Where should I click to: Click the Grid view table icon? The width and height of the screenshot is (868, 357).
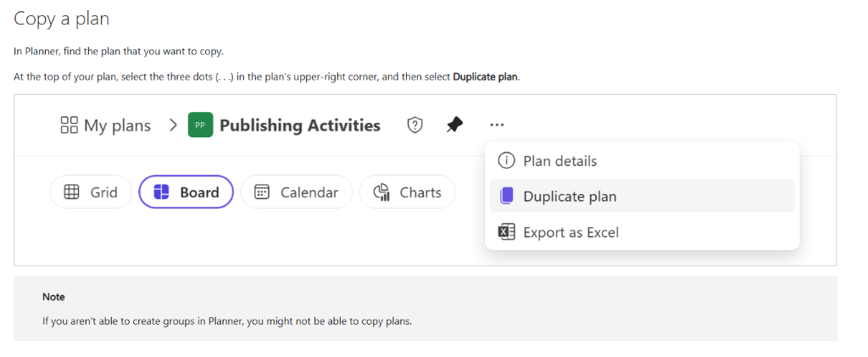click(72, 192)
